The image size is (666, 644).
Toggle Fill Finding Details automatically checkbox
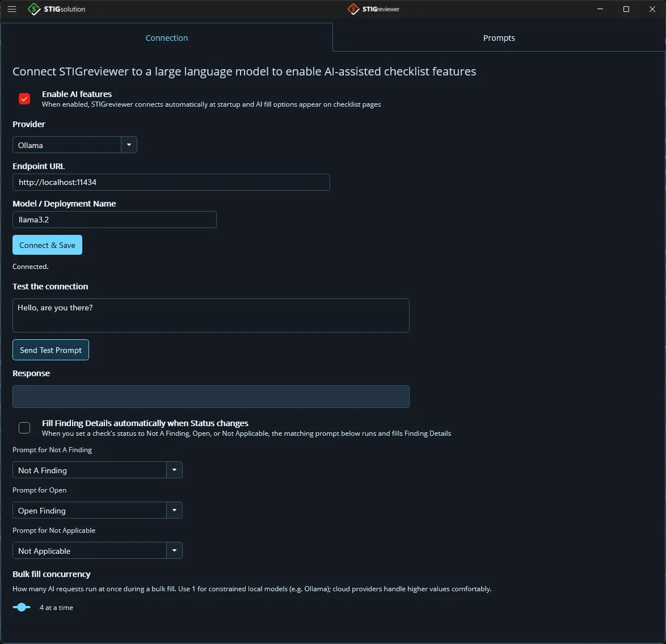24,428
